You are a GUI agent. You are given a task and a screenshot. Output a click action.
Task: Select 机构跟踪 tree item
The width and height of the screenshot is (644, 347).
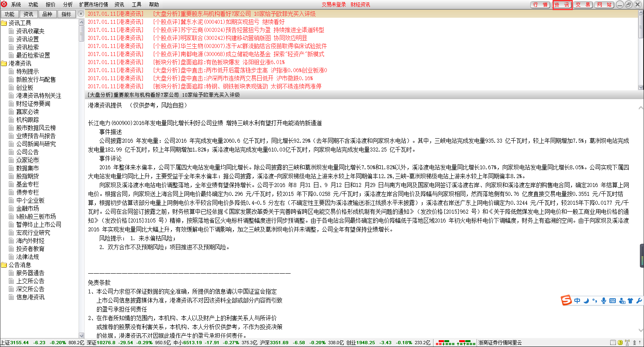pyautogui.click(x=27, y=120)
